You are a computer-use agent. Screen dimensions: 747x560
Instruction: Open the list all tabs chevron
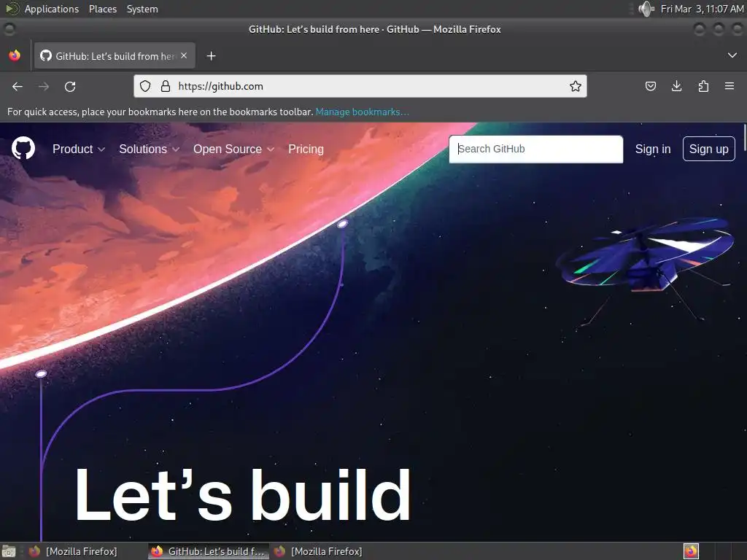(732, 55)
